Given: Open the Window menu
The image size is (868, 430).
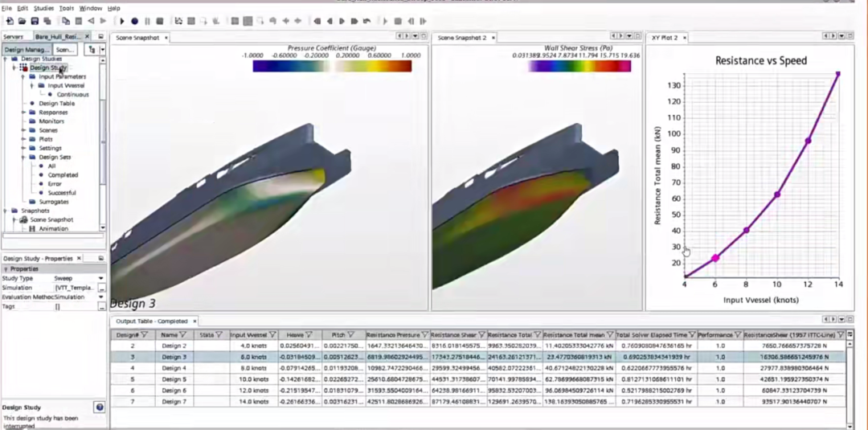Looking at the screenshot, I should point(91,8).
